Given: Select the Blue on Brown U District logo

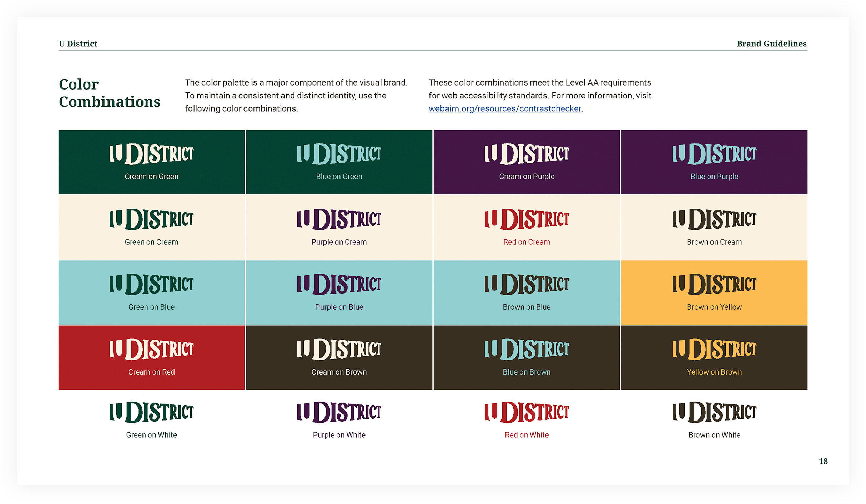Looking at the screenshot, I should [x=526, y=349].
